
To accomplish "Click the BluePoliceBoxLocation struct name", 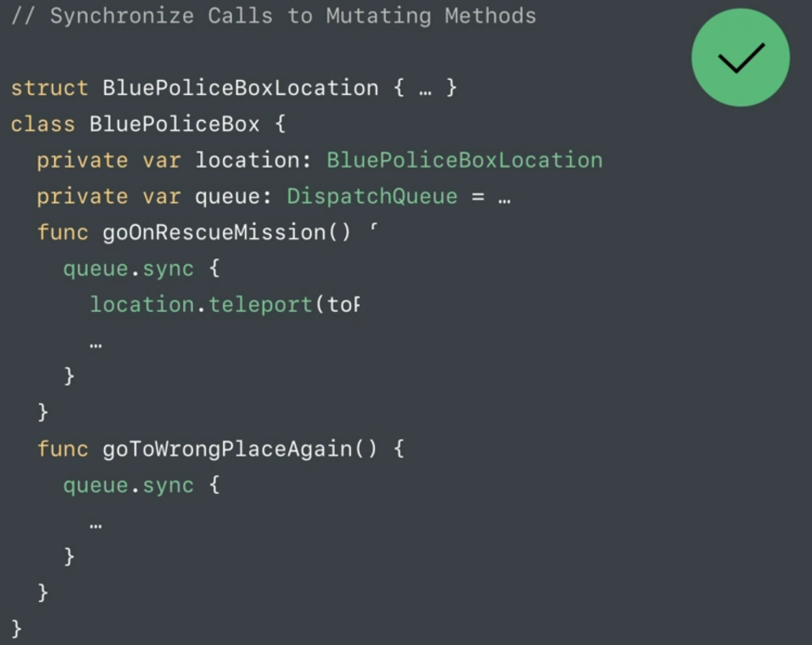I will click(x=240, y=88).
